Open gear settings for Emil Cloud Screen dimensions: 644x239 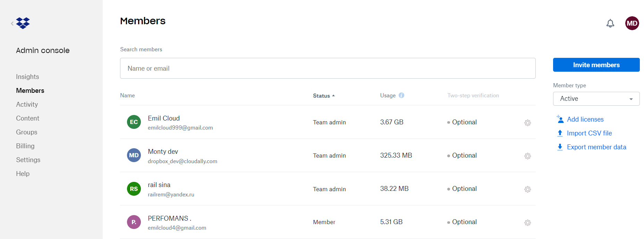click(x=527, y=123)
